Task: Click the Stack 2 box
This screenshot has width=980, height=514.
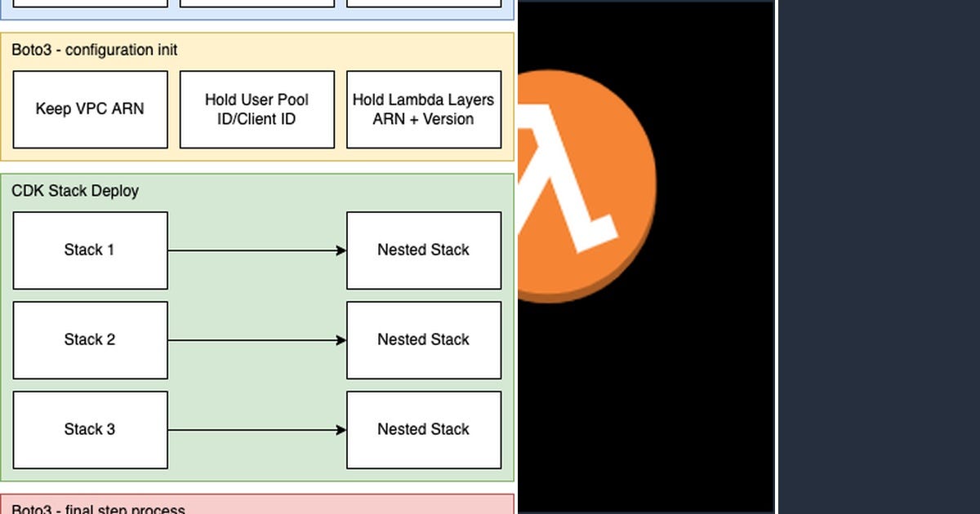Action: (91, 340)
